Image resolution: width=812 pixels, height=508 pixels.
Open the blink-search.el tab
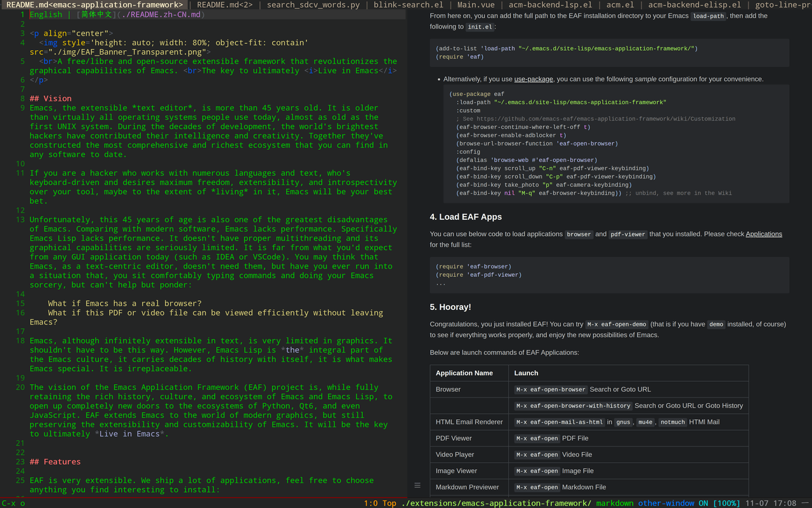coord(409,4)
